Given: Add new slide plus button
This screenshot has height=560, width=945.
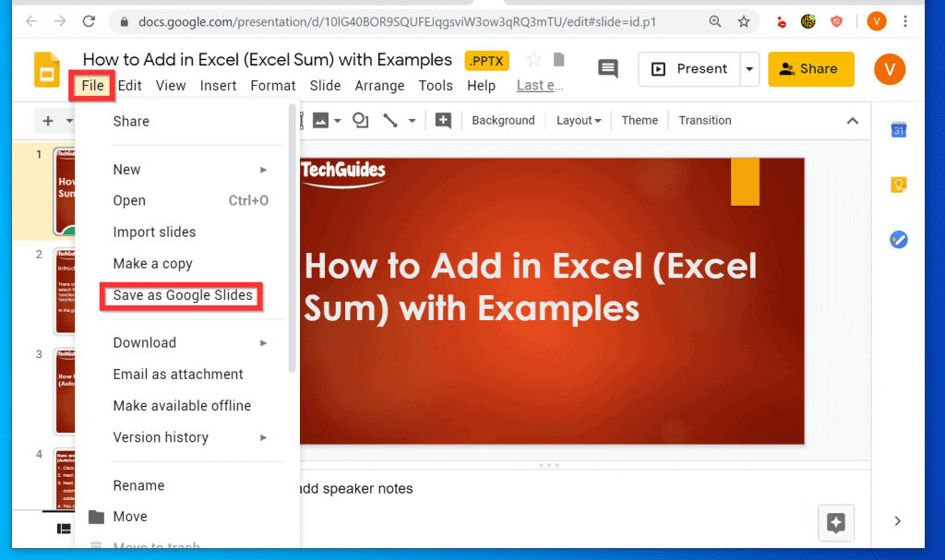Looking at the screenshot, I should click(x=48, y=121).
